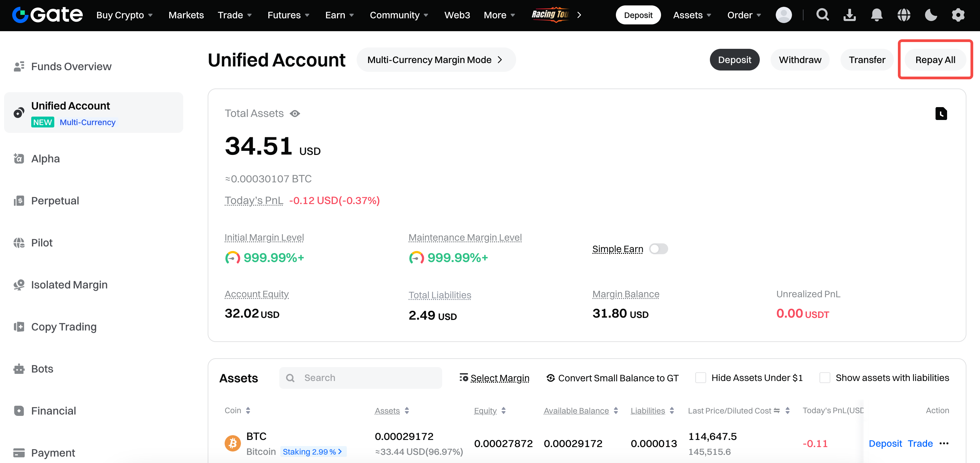Open Multi-Currency Margin Mode selector
Screen dimensions: 980x463
pyautogui.click(x=436, y=60)
